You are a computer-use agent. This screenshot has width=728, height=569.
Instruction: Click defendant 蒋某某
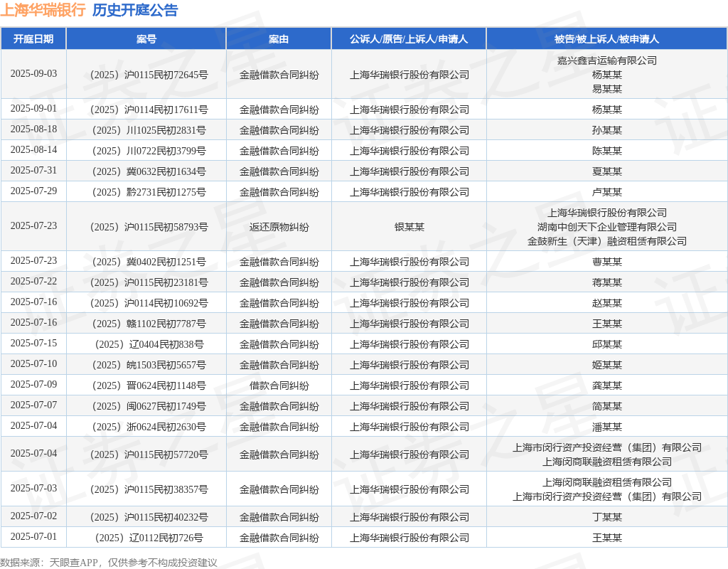pyautogui.click(x=607, y=282)
